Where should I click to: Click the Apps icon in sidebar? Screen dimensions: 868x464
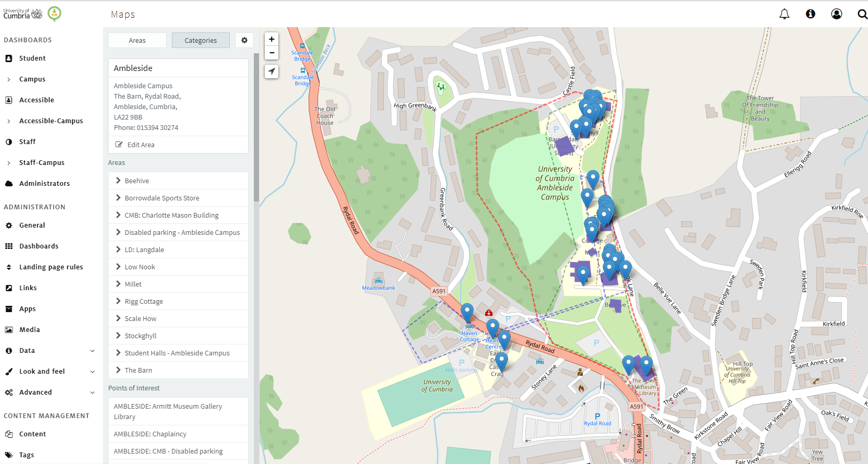(9, 309)
